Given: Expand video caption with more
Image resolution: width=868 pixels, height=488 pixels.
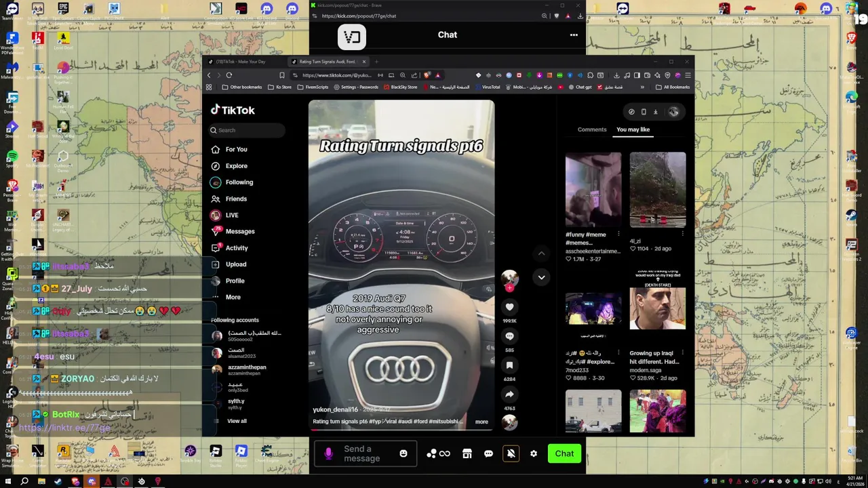Looking at the screenshot, I should click(481, 422).
